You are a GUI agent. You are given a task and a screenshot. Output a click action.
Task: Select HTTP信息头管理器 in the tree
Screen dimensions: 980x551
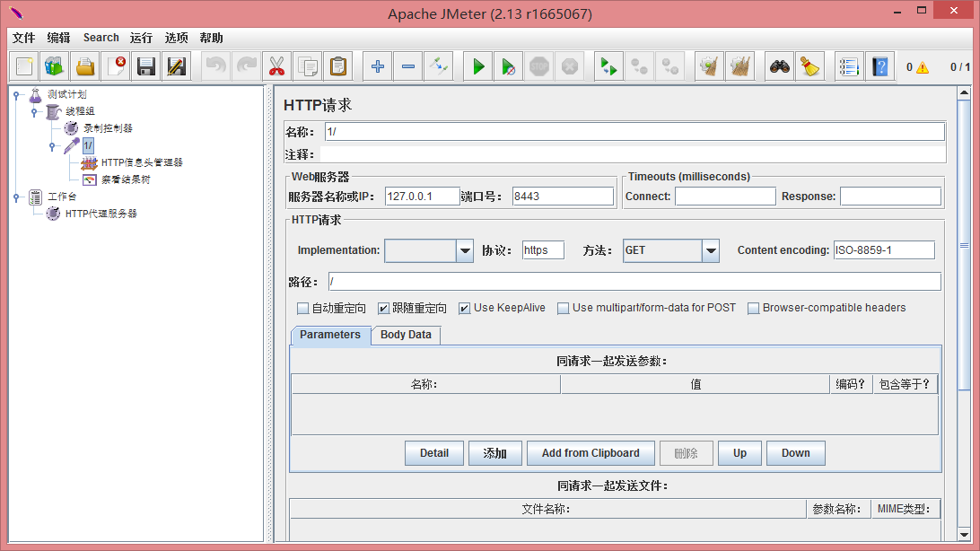tap(142, 162)
